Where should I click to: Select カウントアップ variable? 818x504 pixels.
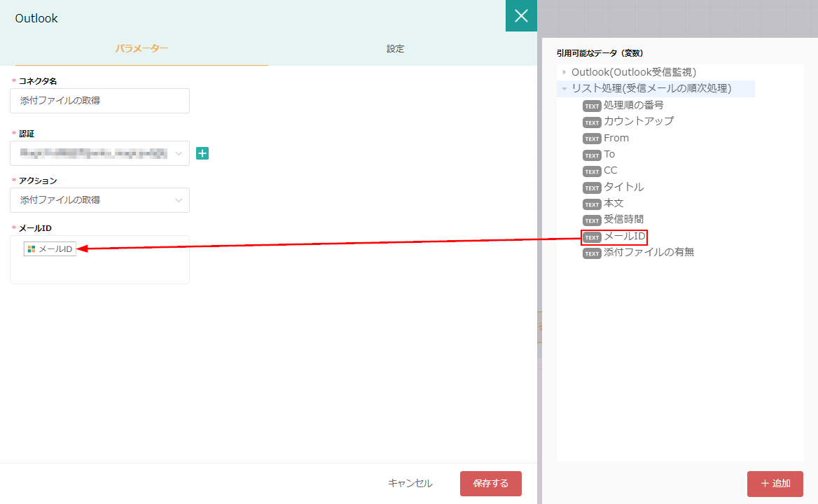639,121
